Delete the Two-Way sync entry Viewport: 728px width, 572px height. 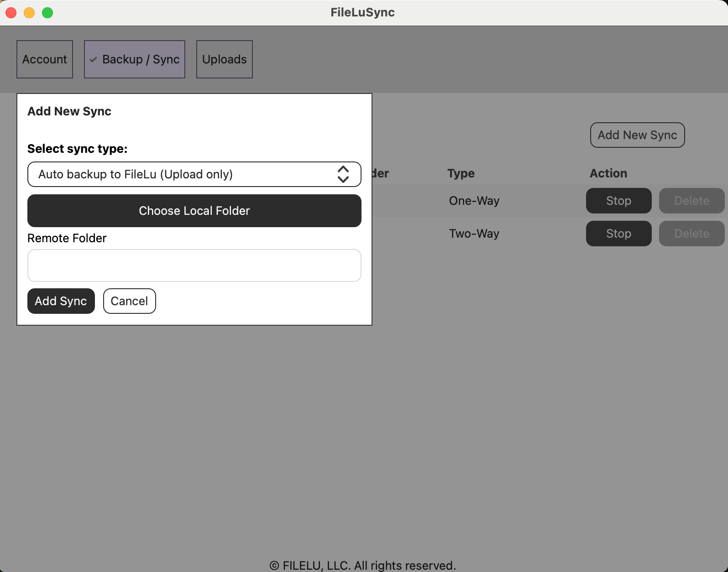[x=692, y=234]
